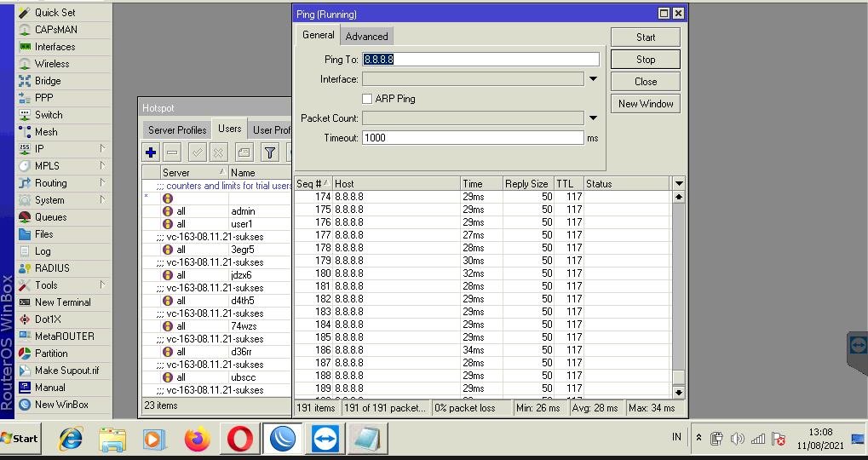This screenshot has height=460, width=868.
Task: Sort ping results by Seq # column
Action: pyautogui.click(x=313, y=184)
